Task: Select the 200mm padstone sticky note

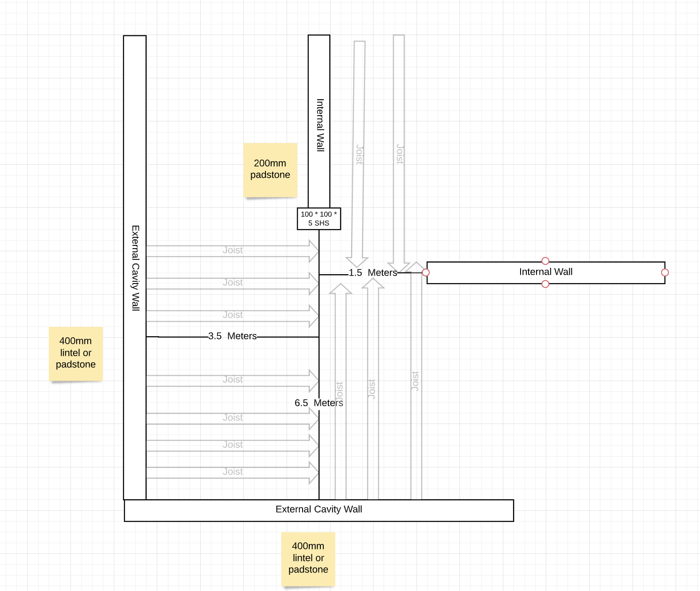Action: (x=270, y=170)
